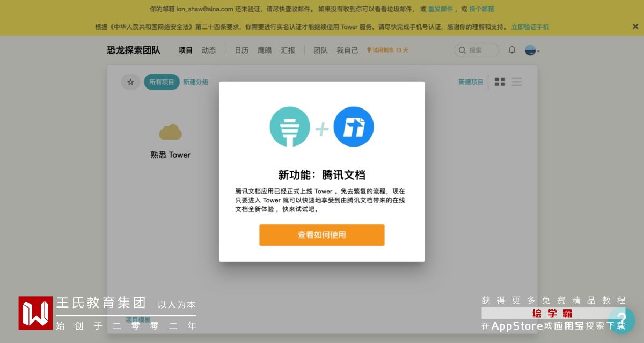644x343 pixels.
Task: Switch to grid view icon
Action: coord(500,82)
